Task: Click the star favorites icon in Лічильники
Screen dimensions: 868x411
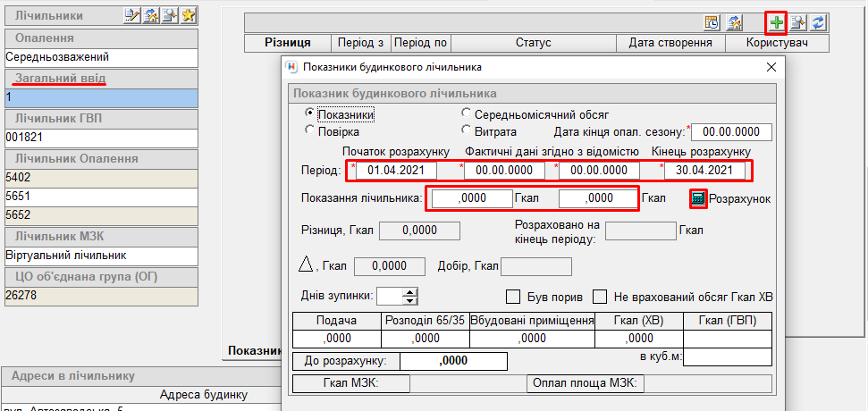Action: (189, 15)
